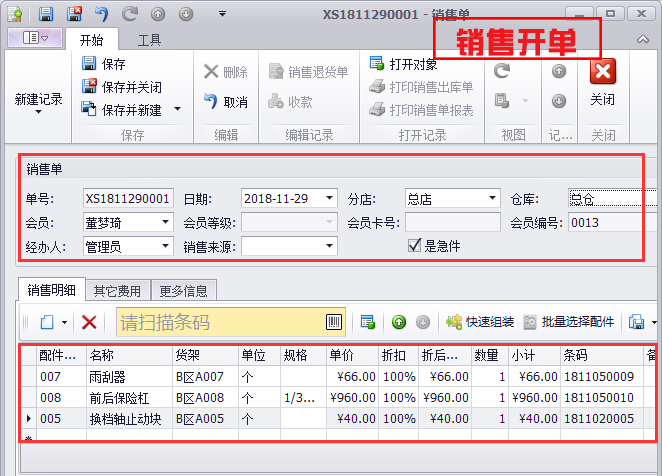The height and width of the screenshot is (476, 662).
Task: Click the save icon in quick access toolbar
Action: point(46,14)
